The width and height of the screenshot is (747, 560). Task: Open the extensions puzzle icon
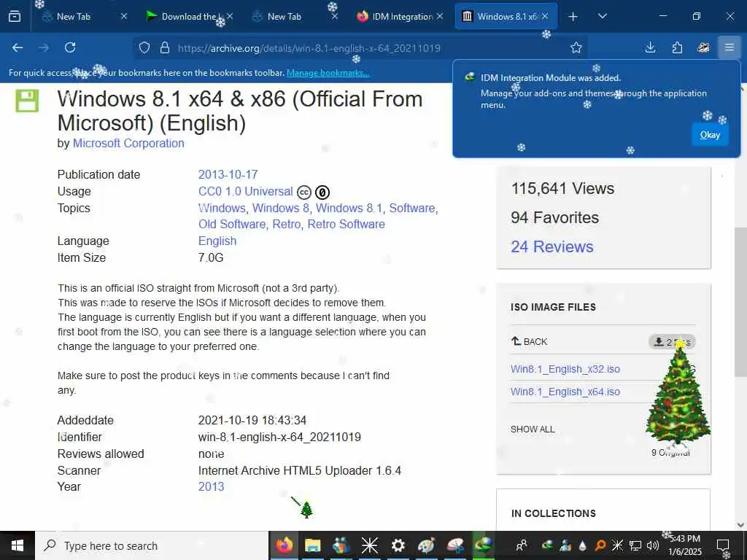point(677,47)
